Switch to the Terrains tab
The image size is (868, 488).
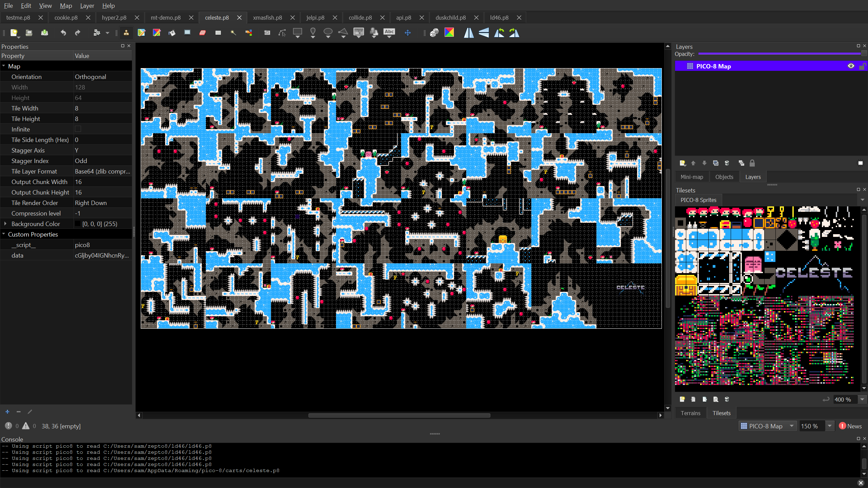690,413
